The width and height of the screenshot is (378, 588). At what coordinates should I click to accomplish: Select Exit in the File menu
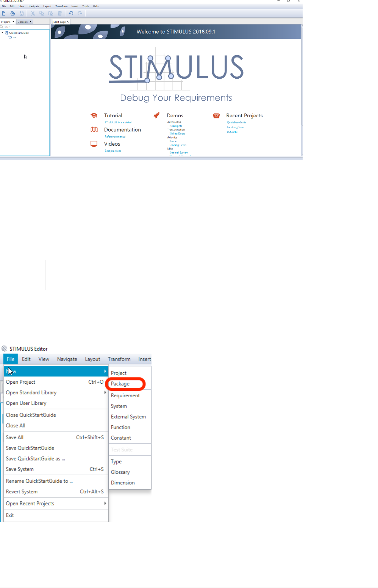56,515
